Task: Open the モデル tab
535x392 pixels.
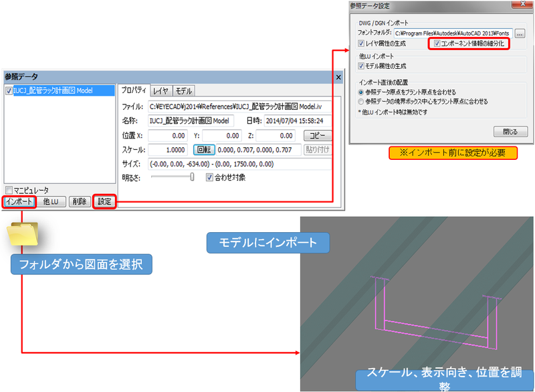Action: [x=184, y=91]
